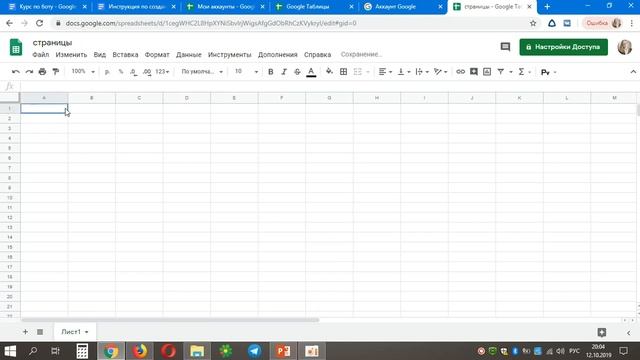Image resolution: width=640 pixels, height=360 pixels.
Task: Increase decimal places icon
Action: point(147,72)
